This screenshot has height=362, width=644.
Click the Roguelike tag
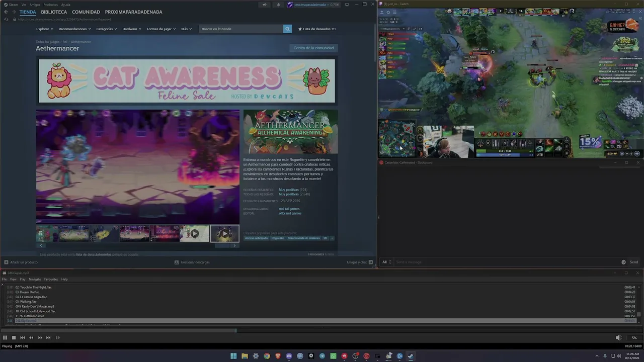tap(278, 238)
